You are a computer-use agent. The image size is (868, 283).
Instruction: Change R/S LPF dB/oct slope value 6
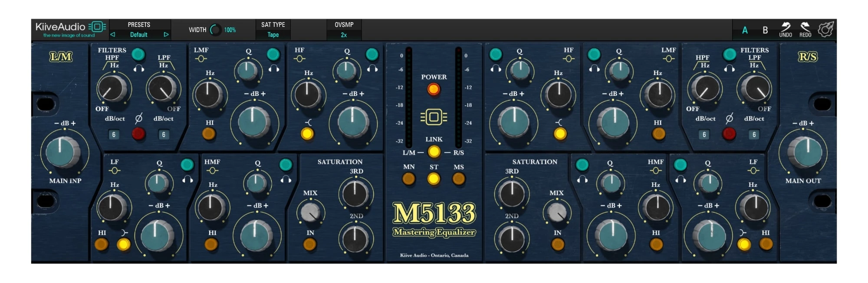point(754,135)
